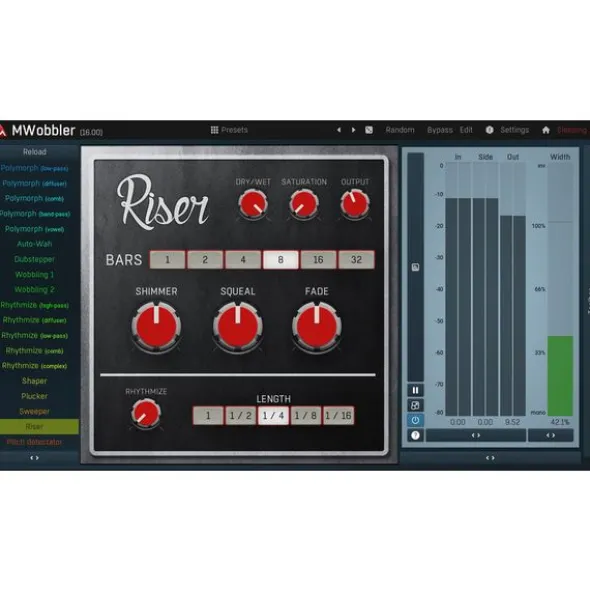Viewport: 590px width, 591px height.
Task: Collapse the meter panel with bottom arrows
Action: tap(490, 458)
